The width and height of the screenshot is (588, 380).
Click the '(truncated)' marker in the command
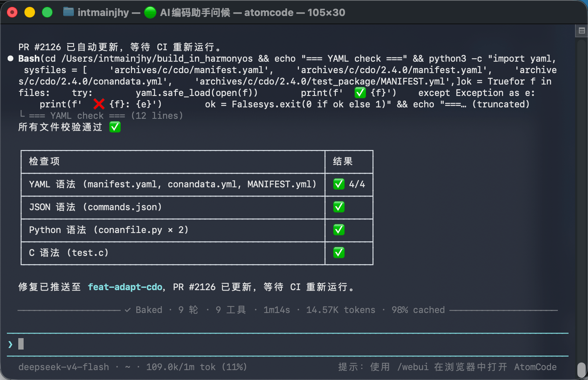coord(501,104)
